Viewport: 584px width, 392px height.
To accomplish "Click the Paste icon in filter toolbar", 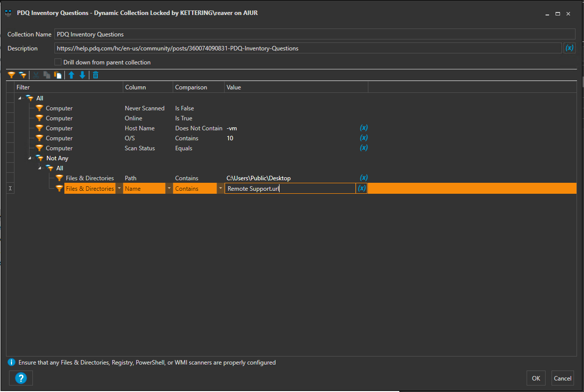I will pos(58,75).
